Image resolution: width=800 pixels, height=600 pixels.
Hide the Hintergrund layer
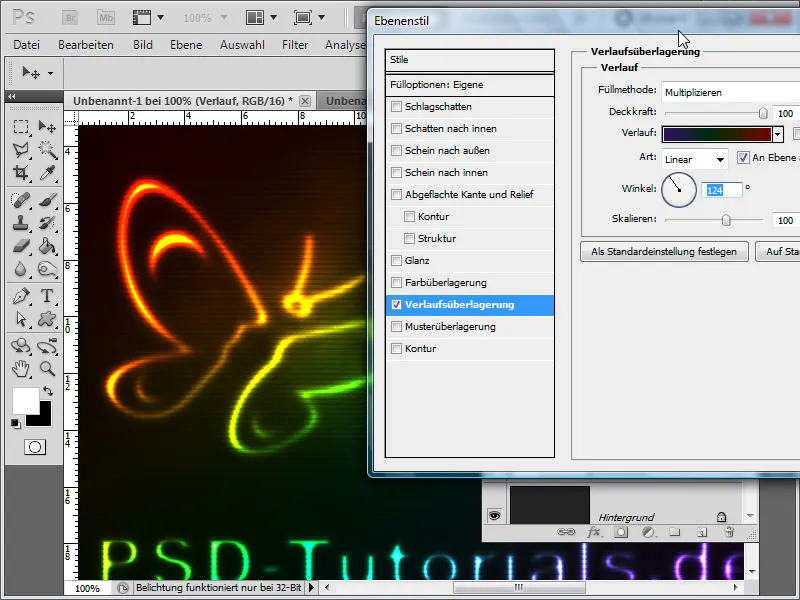coord(494,515)
